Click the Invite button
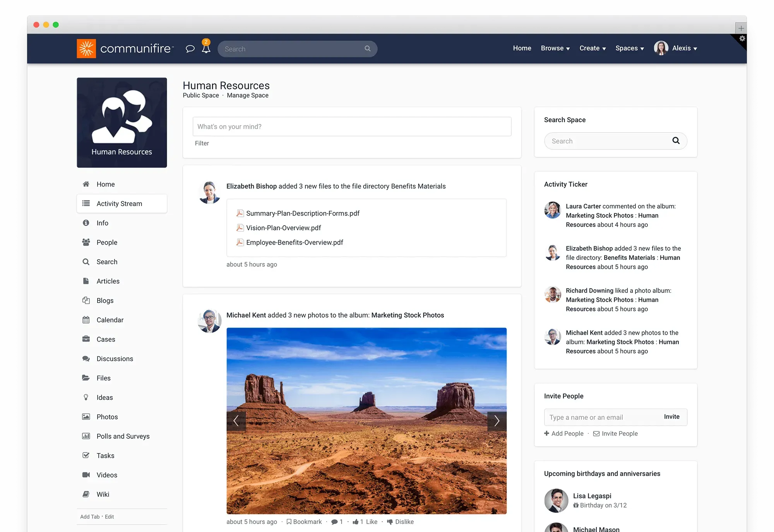This screenshot has height=532, width=774. click(x=672, y=417)
